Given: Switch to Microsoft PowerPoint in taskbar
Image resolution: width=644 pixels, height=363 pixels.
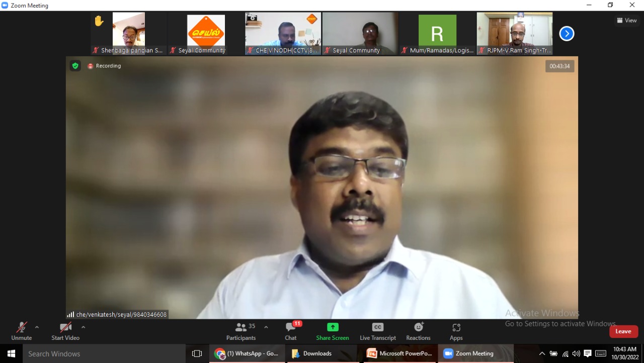Looking at the screenshot, I should click(x=400, y=353).
